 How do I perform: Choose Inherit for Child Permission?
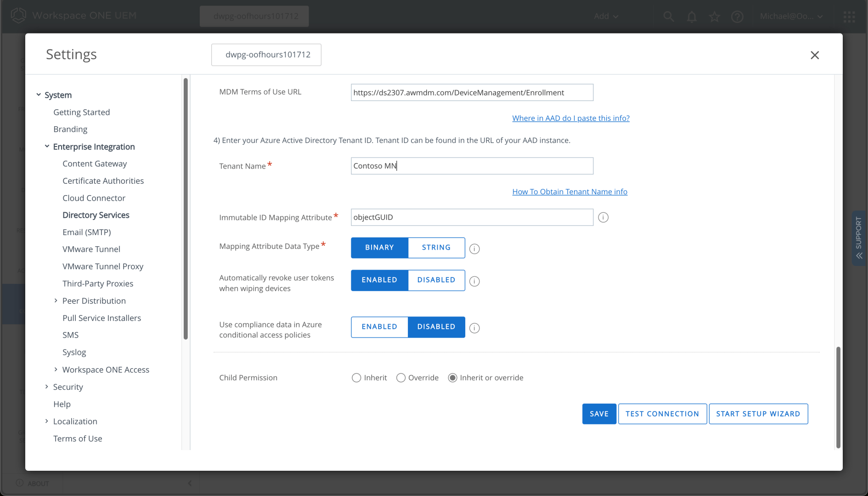356,378
